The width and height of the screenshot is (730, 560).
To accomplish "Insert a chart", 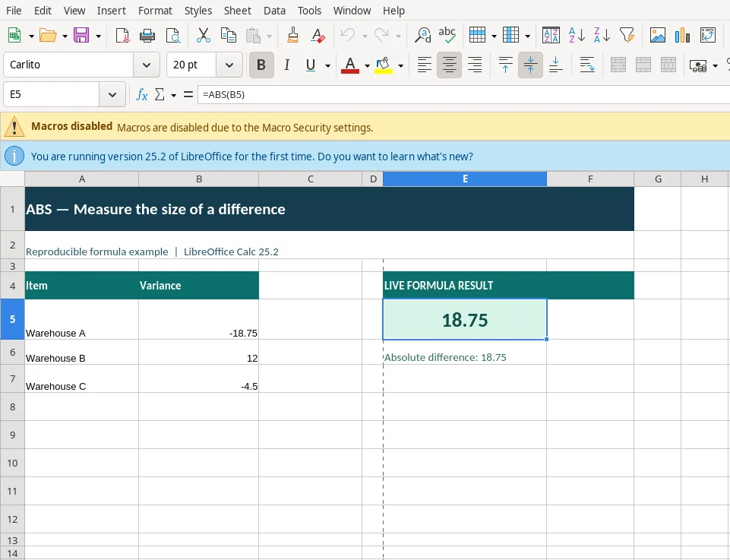I will [x=682, y=36].
